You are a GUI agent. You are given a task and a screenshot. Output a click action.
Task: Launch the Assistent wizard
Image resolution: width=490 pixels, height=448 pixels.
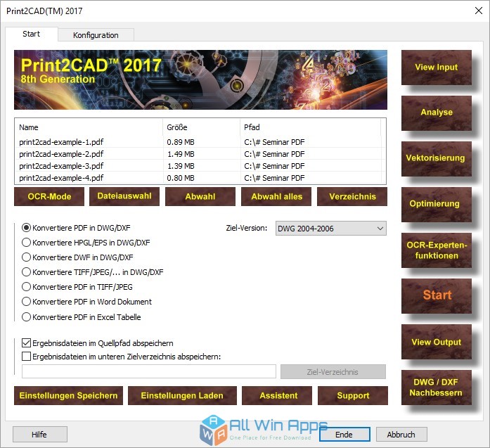[x=277, y=395]
